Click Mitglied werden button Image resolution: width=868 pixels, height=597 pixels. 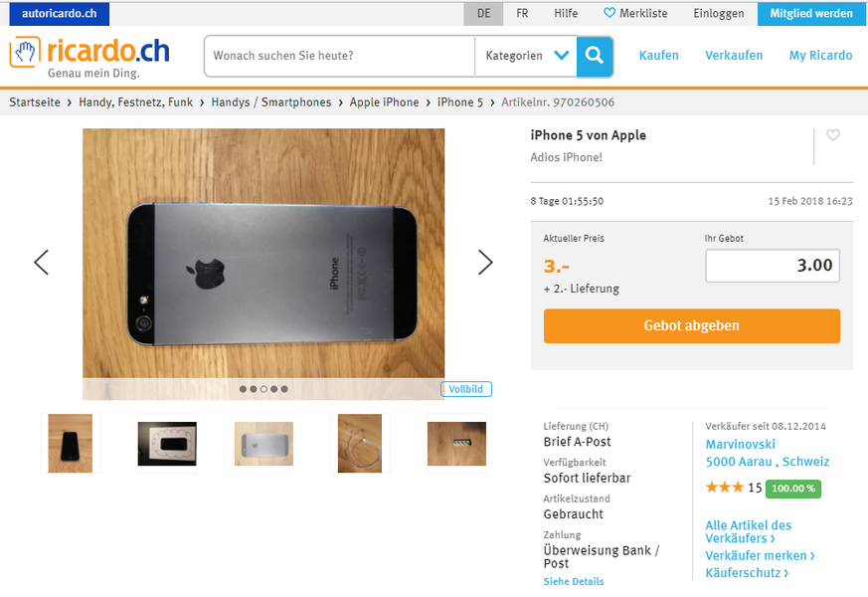[x=811, y=13]
